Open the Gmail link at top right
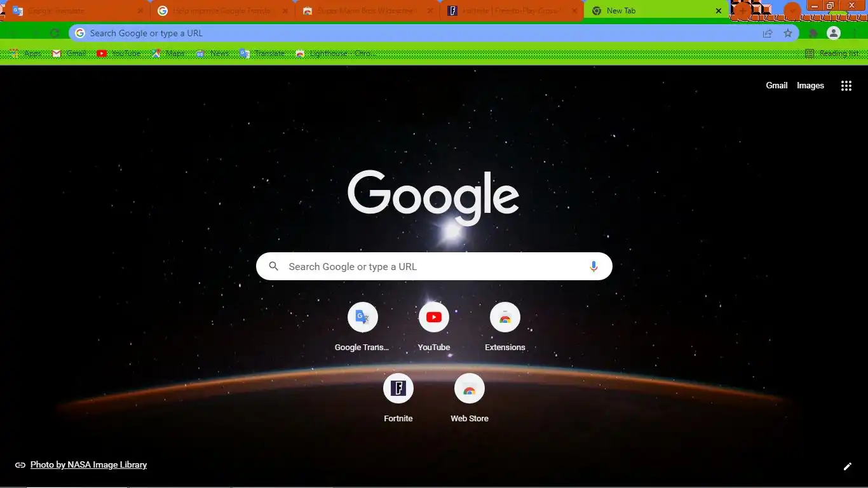This screenshot has height=488, width=868. [x=776, y=86]
